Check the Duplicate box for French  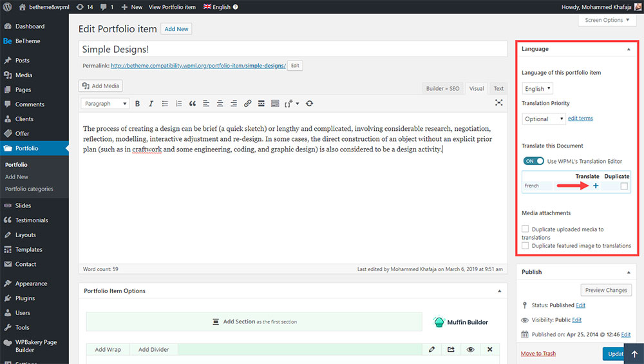point(623,186)
